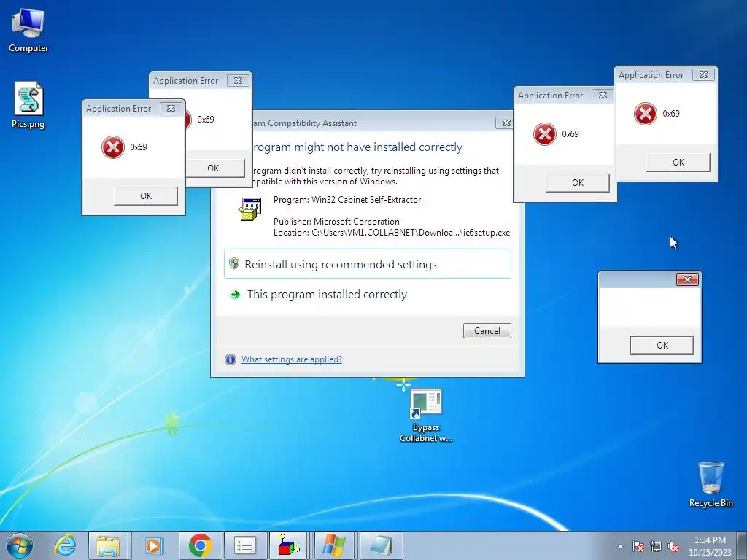This screenshot has width=747, height=560.
Task: Click OK in the front-left Application Error dialog
Action: pyautogui.click(x=146, y=195)
